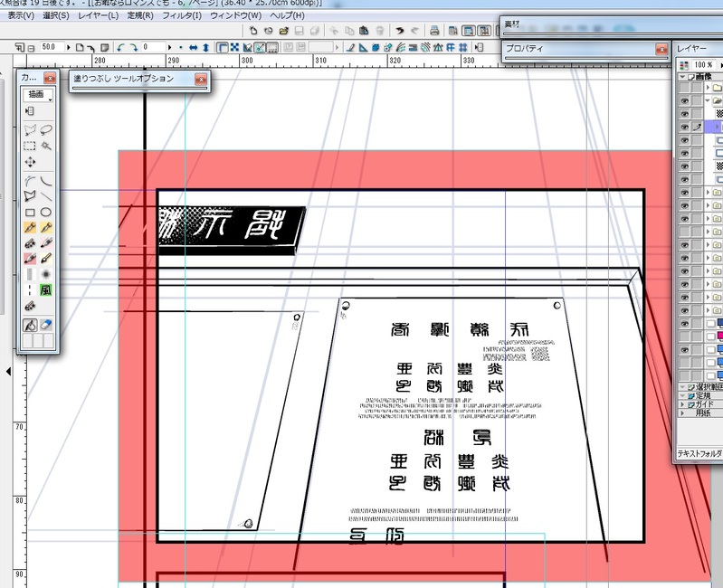Viewport: 723px width, 588px height.
Task: Open the 描画 tool set dropdown
Action: 38,95
